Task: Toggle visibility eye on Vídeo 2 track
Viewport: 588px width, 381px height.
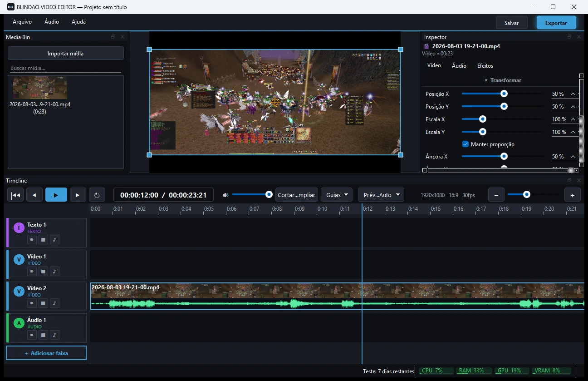Action: pyautogui.click(x=32, y=303)
